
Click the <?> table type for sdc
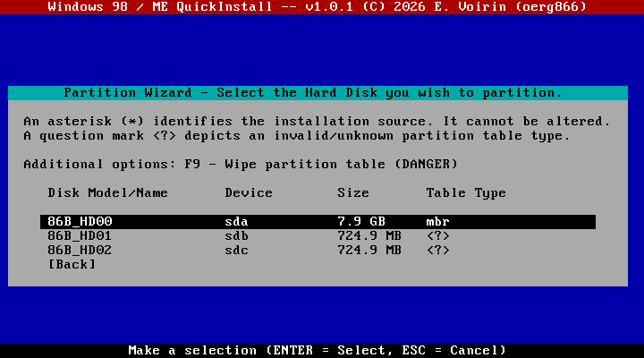437,251
